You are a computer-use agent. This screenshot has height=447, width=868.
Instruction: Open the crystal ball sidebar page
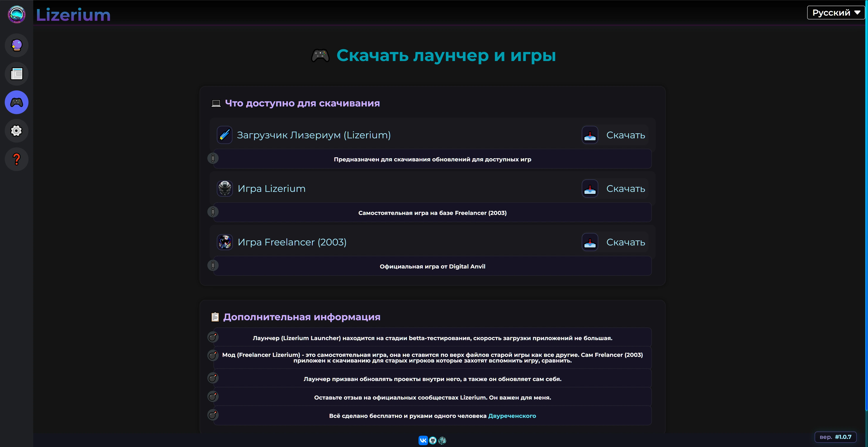[17, 45]
